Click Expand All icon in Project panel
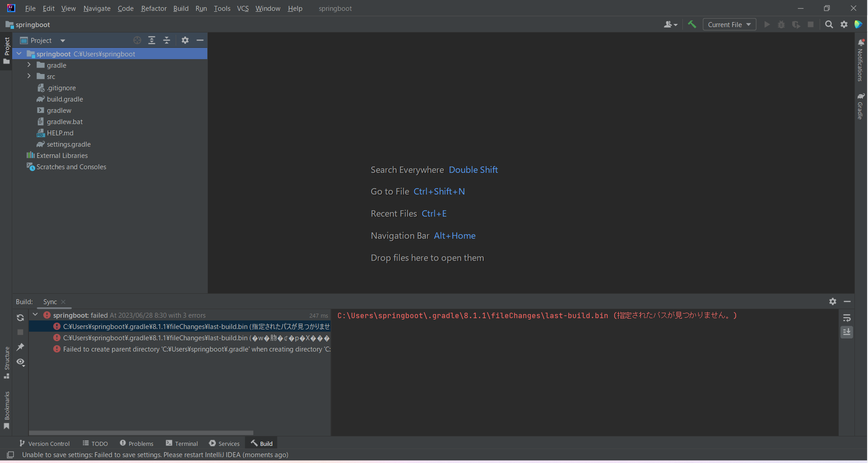The image size is (868, 463). pos(152,40)
